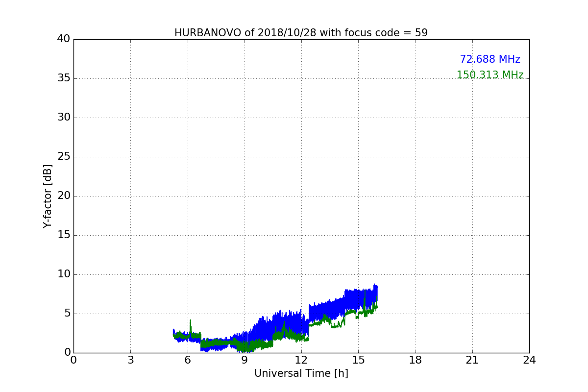The height and width of the screenshot is (392, 588).
Task: Click the 'Y-factor [dB]' axis label
Action: pyautogui.click(x=48, y=196)
